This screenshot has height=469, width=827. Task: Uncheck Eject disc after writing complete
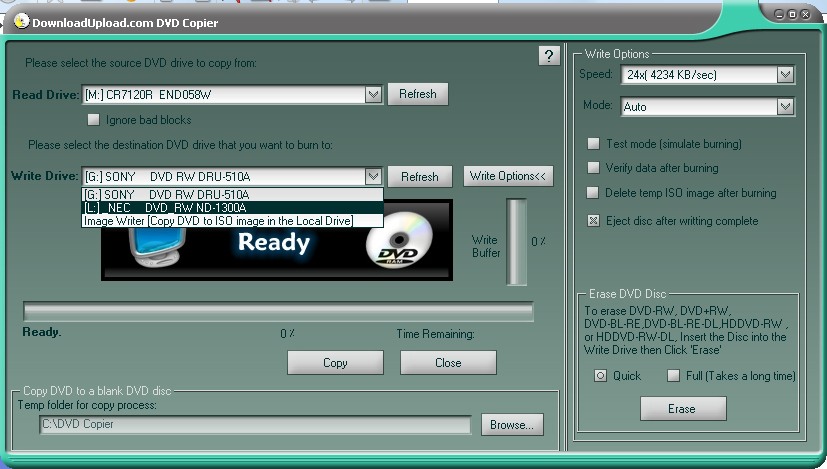pyautogui.click(x=594, y=221)
